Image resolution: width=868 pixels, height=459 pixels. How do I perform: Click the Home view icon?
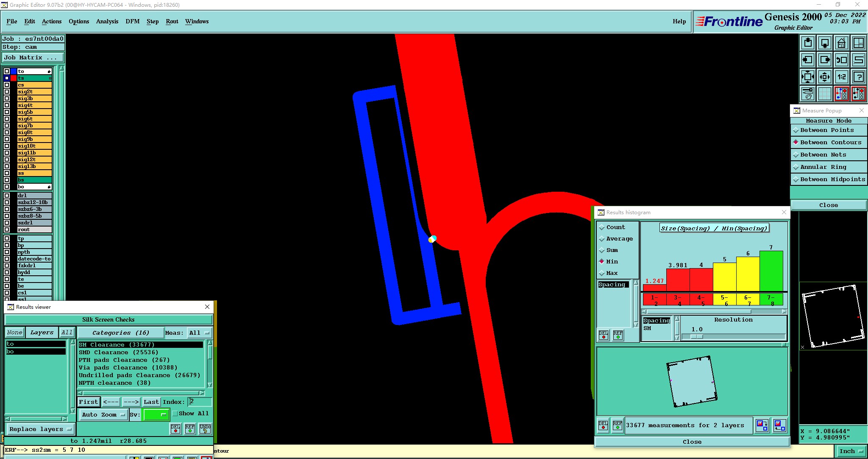coord(841,43)
